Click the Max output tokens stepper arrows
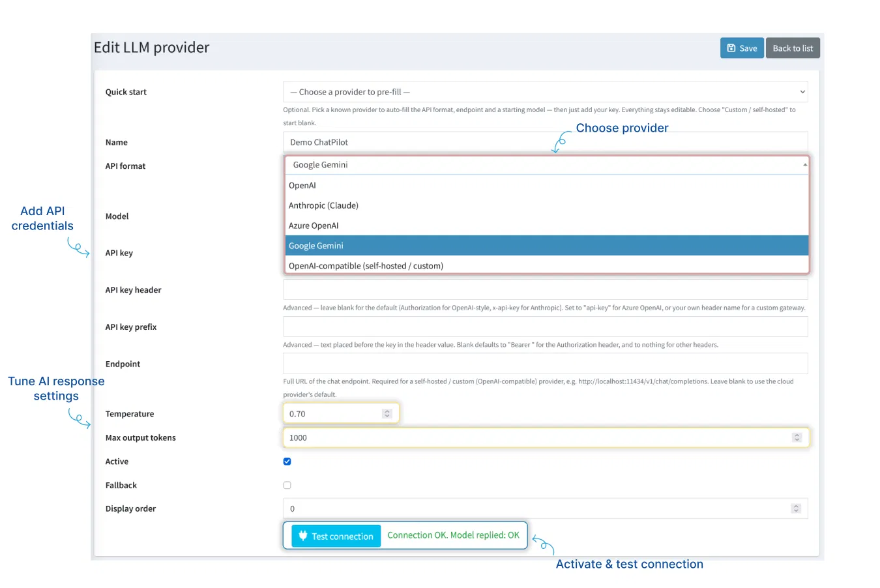 point(797,437)
